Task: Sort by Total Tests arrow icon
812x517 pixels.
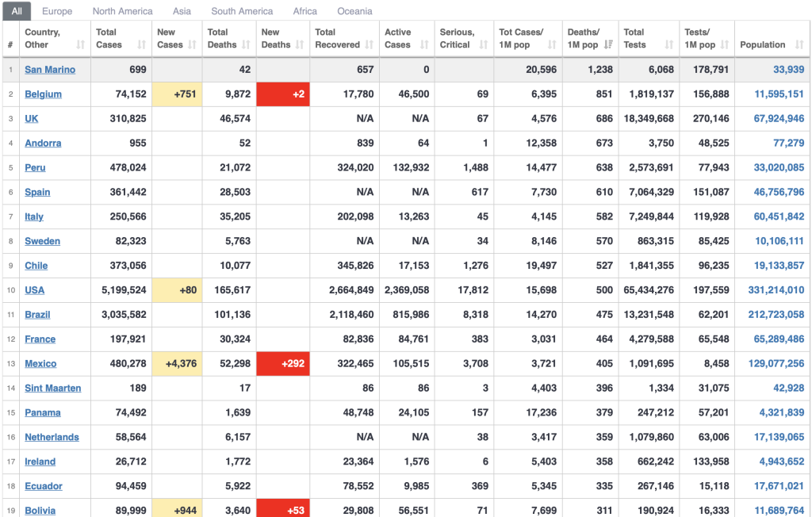Action: click(670, 45)
